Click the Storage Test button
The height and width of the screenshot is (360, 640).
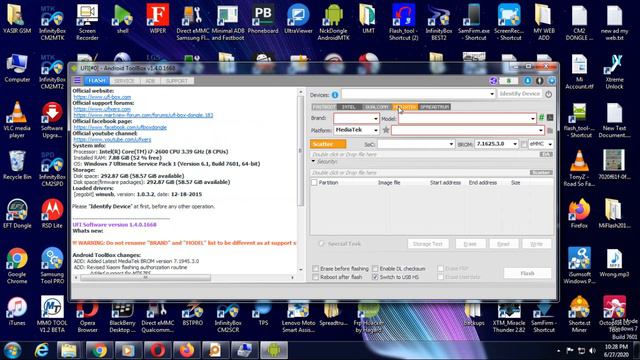[427, 244]
